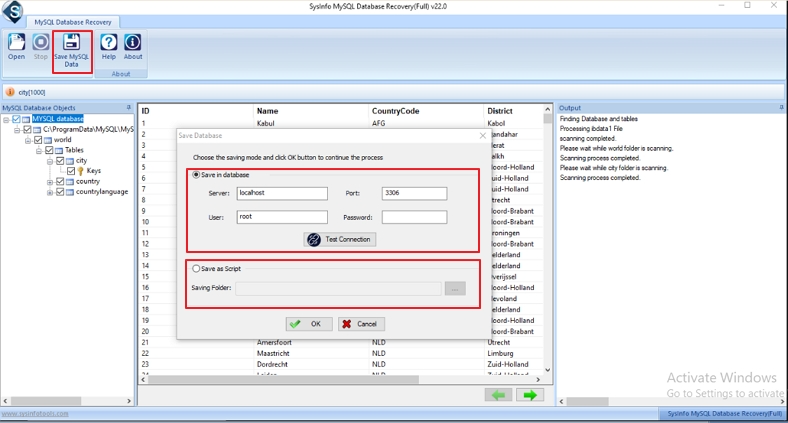Click the green previous arrow button
788x423 pixels.
[498, 396]
